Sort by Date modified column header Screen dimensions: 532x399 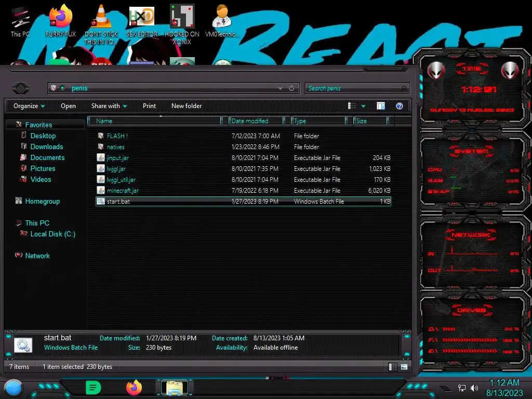pyautogui.click(x=257, y=121)
